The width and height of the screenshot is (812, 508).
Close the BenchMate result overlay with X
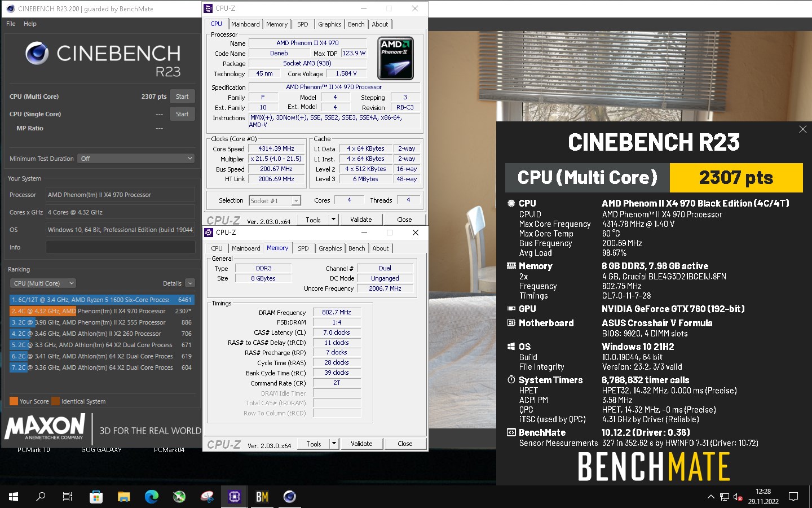[803, 129]
